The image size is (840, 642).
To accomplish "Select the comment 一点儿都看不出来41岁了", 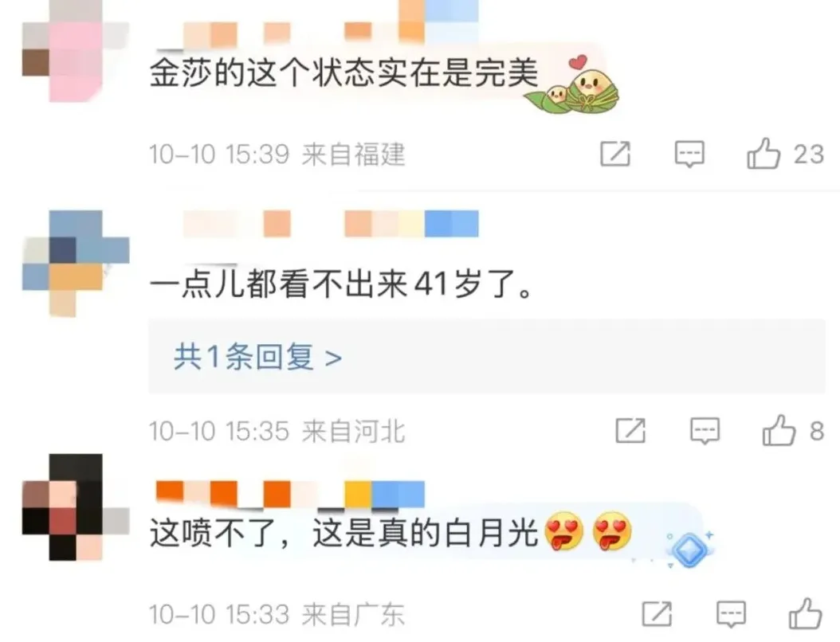I will pos(341,284).
